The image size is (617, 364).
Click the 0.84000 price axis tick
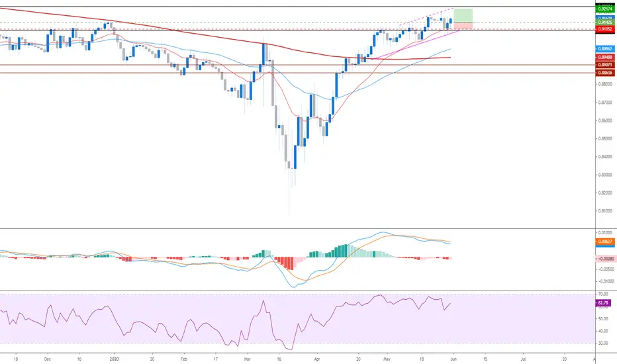[x=605, y=157]
